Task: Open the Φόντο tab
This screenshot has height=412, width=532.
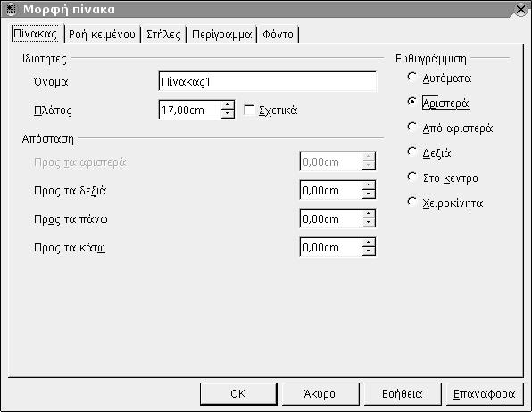Action: point(278,34)
